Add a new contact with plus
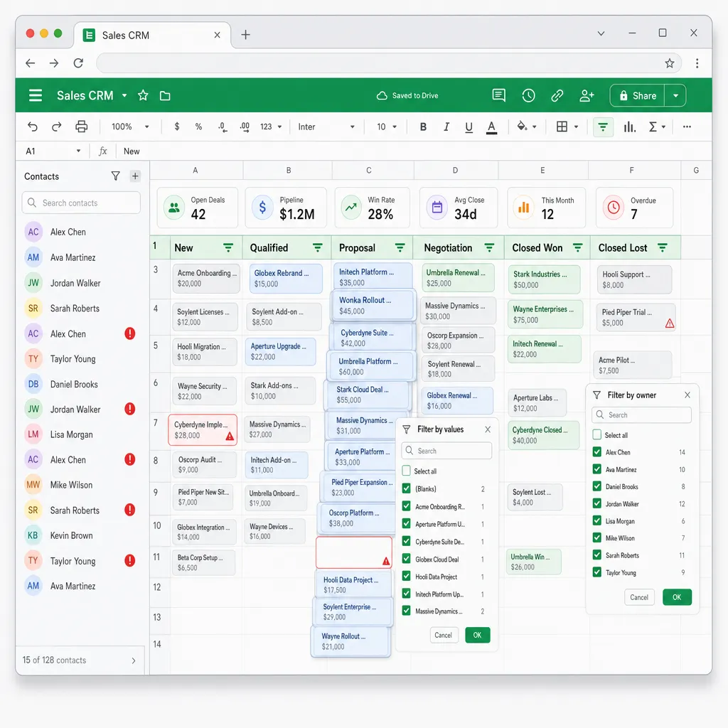Screen dimensions: 728x728 [x=135, y=176]
